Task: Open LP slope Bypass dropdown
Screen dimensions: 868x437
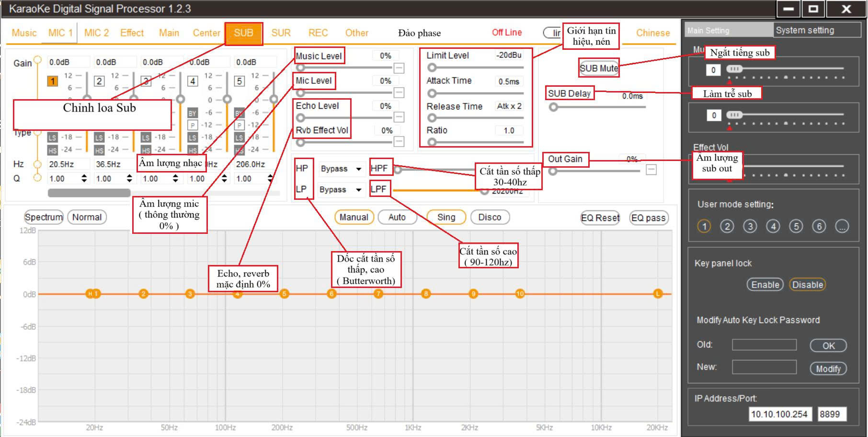Action: tap(341, 190)
